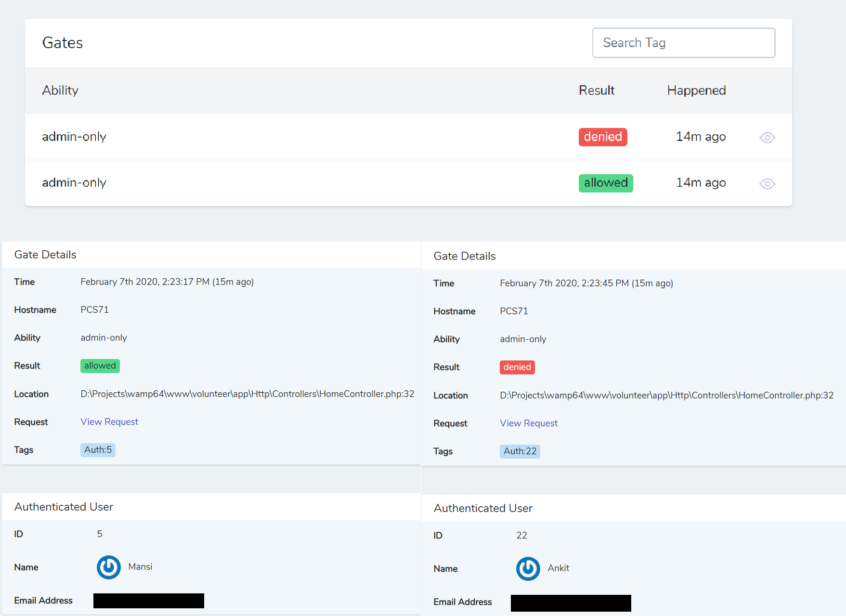The image size is (846, 616).
Task: Click Ankit's avatar icon
Action: [x=528, y=568]
